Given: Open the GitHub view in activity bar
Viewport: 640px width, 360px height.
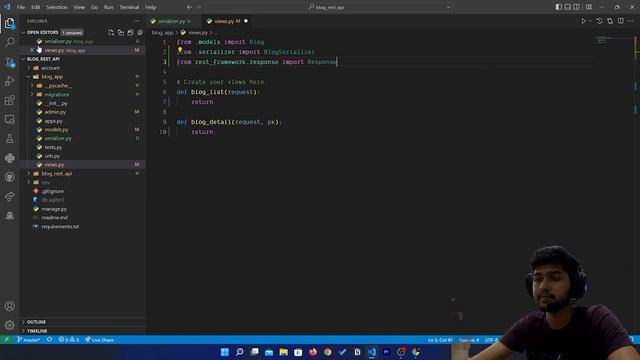Looking at the screenshot, I should 10,177.
